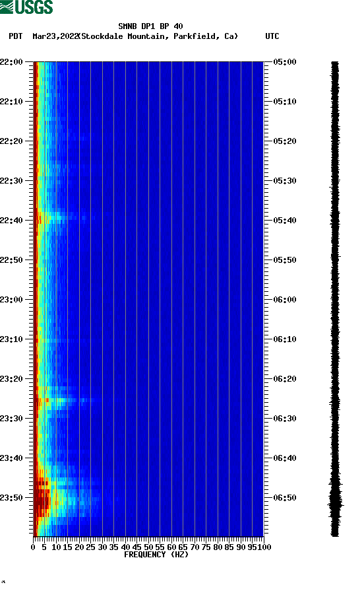Click the 22:30 PDT time label
This screenshot has height=589, width=364.
[11, 181]
